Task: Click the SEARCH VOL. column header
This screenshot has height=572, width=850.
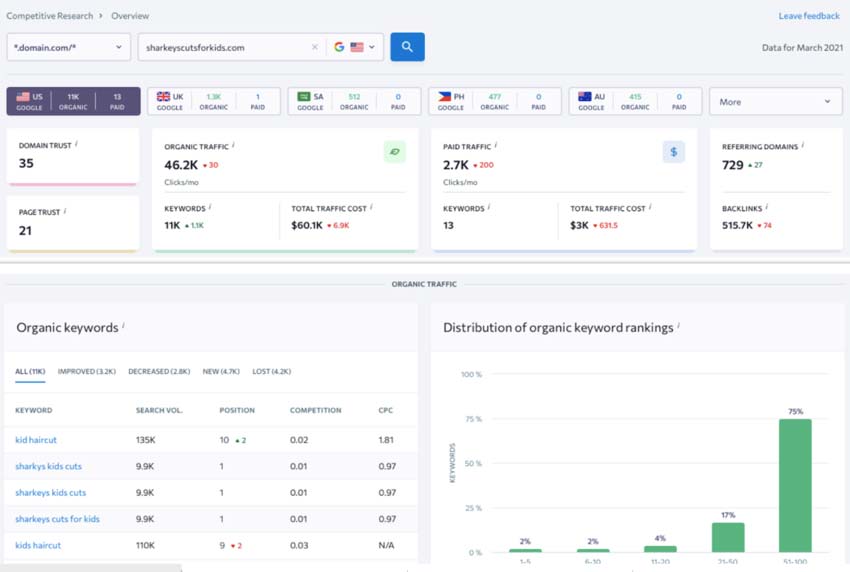Action: pyautogui.click(x=159, y=410)
